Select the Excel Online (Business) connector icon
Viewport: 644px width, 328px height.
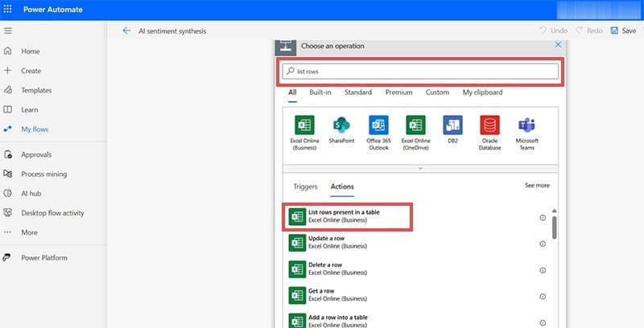click(x=304, y=125)
